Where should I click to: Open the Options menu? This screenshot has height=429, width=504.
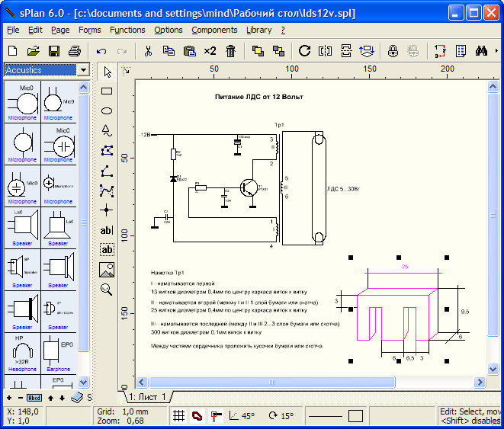point(169,30)
